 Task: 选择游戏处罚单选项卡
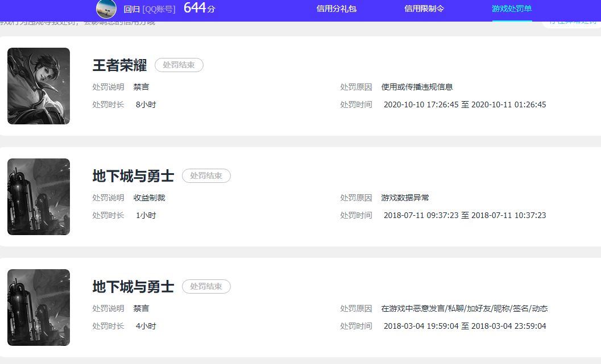511,9
